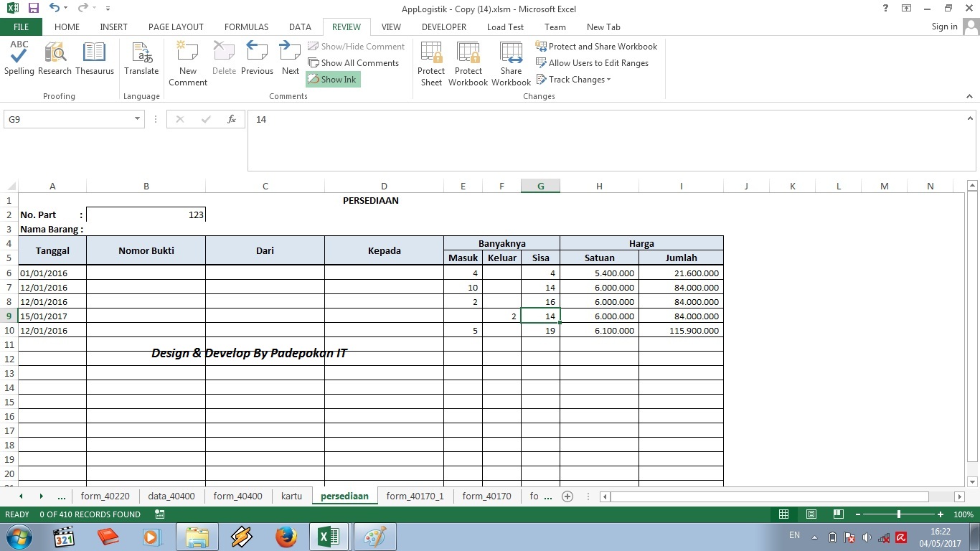Click the Zoom Out minus button
The height and width of the screenshot is (551, 980).
[x=857, y=514]
